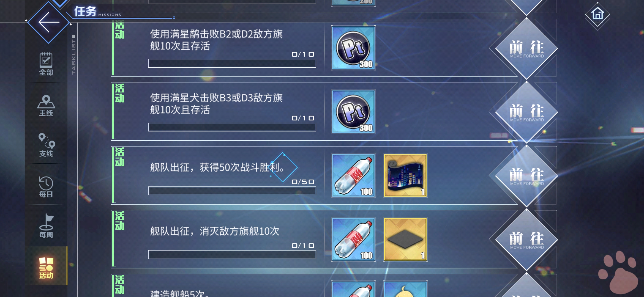Tap 前往 for 50 battle victories mission
Image resolution: width=644 pixels, height=297 pixels.
tap(526, 176)
